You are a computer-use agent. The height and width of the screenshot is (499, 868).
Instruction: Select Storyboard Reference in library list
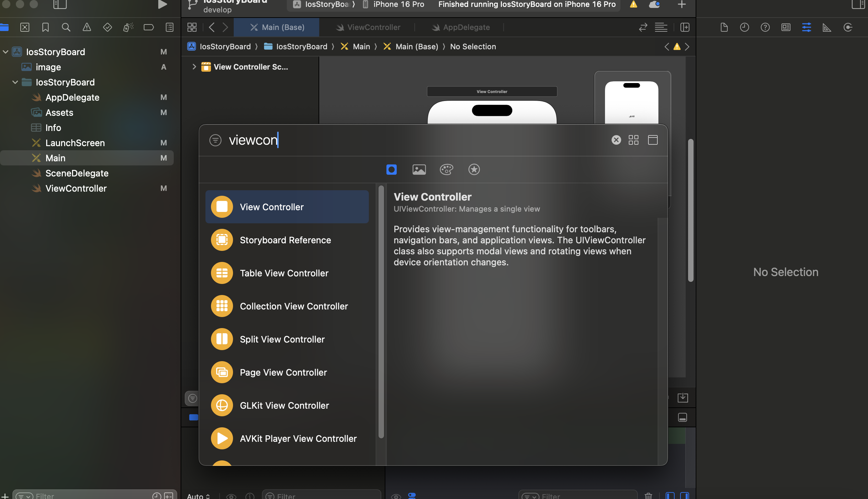287,240
